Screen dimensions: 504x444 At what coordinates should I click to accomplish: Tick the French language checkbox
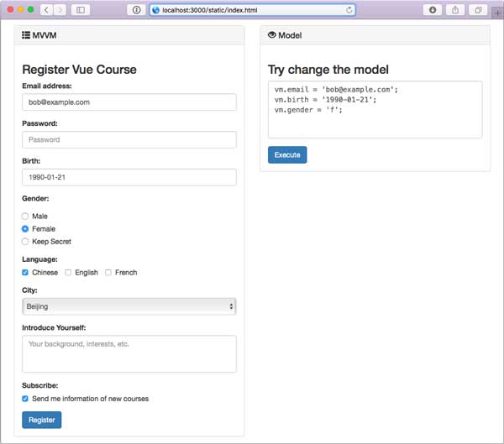[108, 273]
